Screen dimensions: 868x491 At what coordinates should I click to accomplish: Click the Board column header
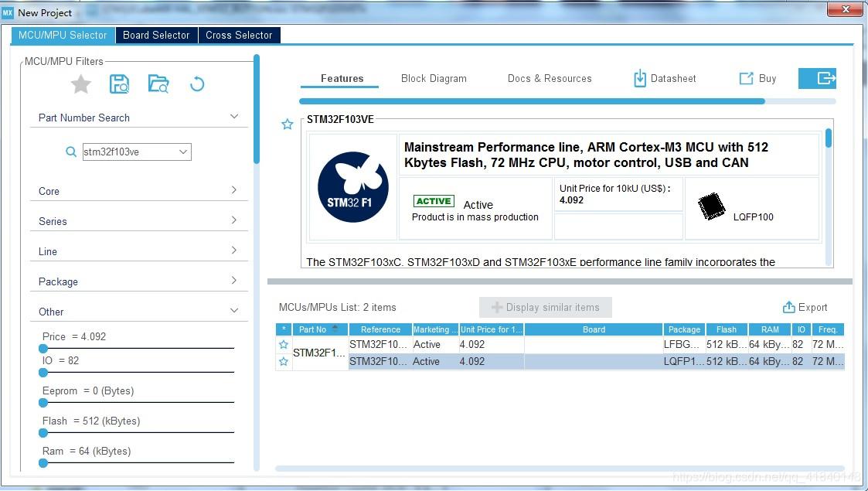point(594,329)
